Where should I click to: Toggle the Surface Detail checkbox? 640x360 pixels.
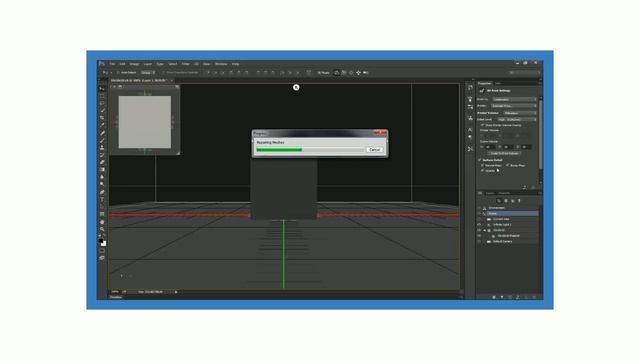[x=480, y=160]
